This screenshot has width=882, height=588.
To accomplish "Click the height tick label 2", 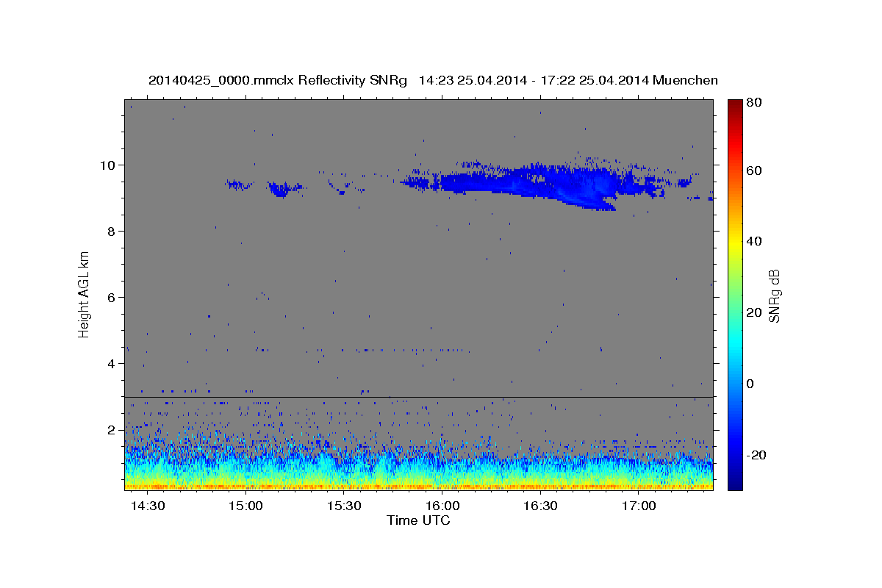I will 112,429.
